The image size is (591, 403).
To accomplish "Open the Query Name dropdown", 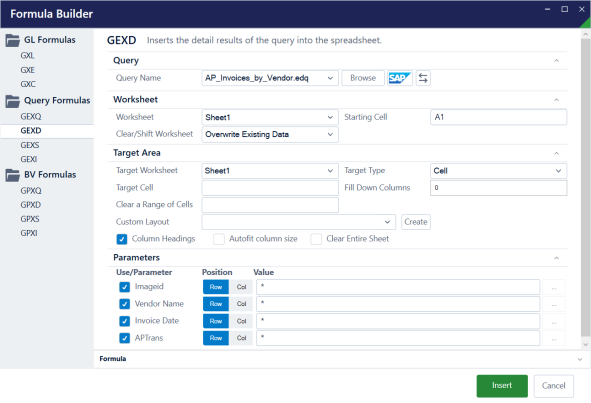I will tap(270, 78).
